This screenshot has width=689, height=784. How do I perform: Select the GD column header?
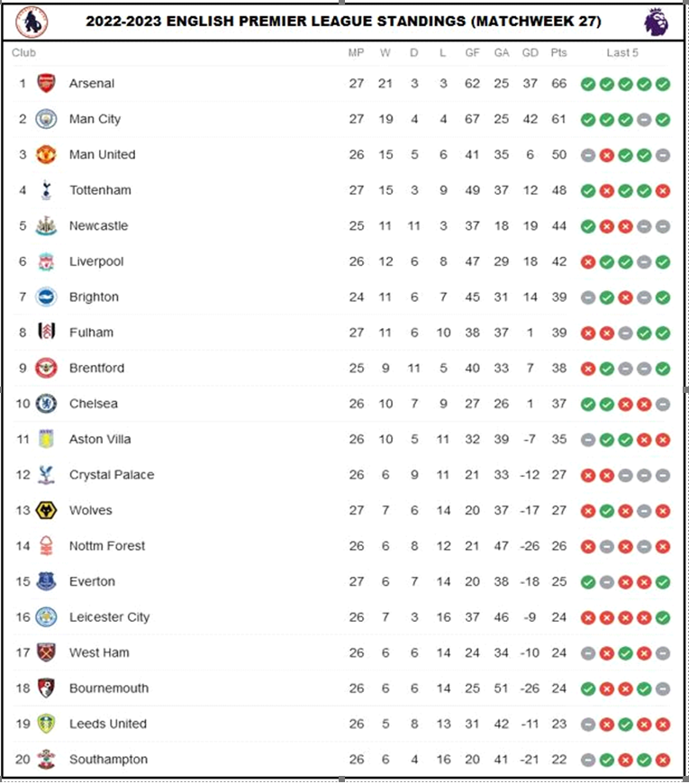[x=530, y=52]
